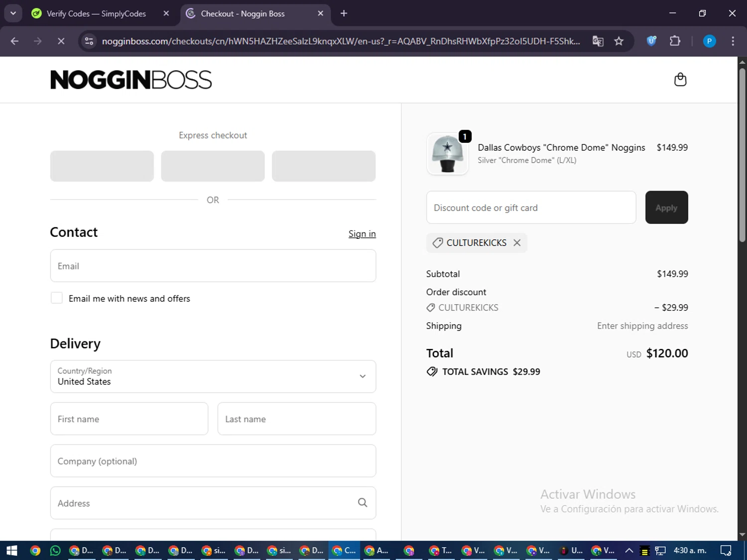The width and height of the screenshot is (747, 560).
Task: Click the Dallas Cowboys "Chrome Dome" Noggins title
Action: (561, 147)
